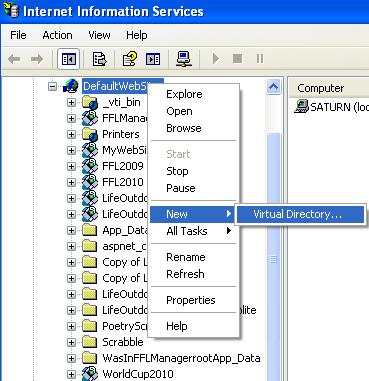Expand the WasInFFLManagerrootApp_Data node
The image size is (369, 381).
[71, 358]
